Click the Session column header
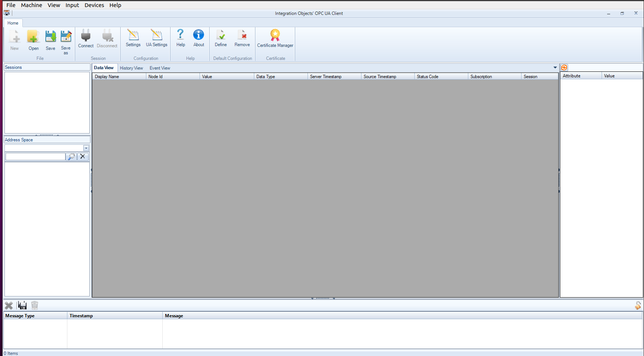This screenshot has width=644, height=356. (x=539, y=77)
